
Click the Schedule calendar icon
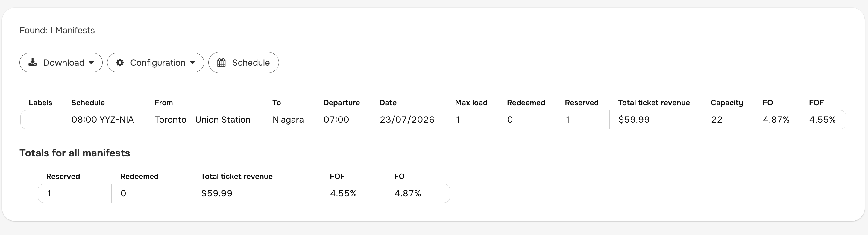pos(221,62)
